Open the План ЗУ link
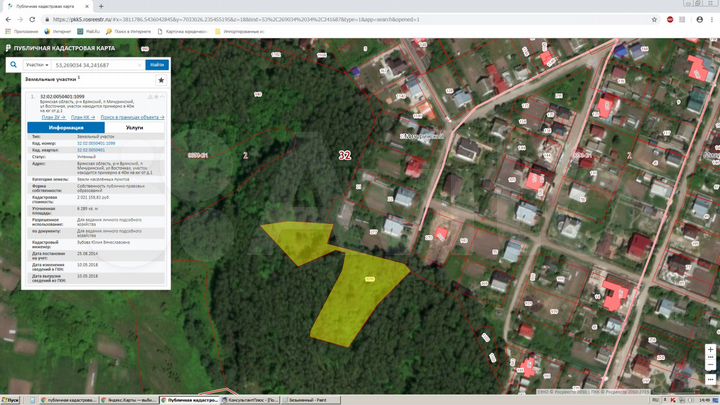This screenshot has height=405, width=720. pos(53,117)
